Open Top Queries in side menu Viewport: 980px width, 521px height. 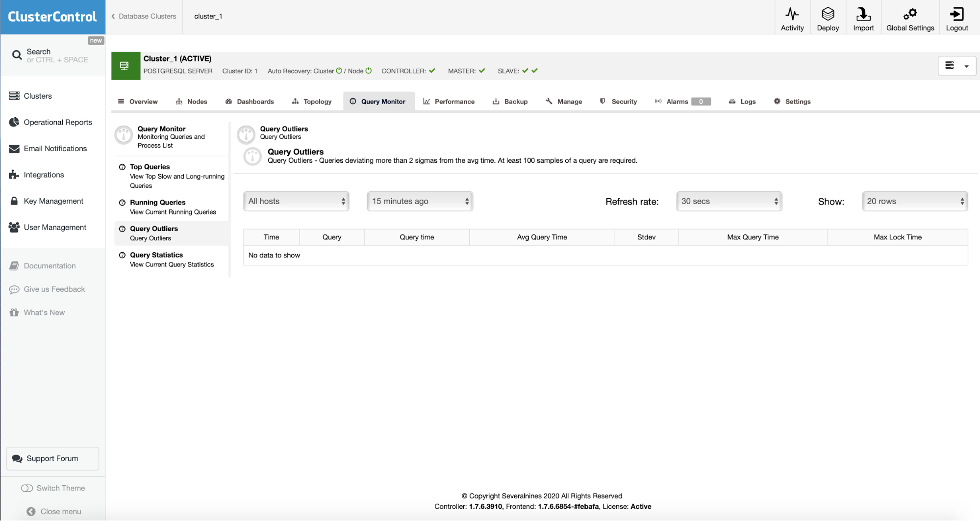coord(172,176)
